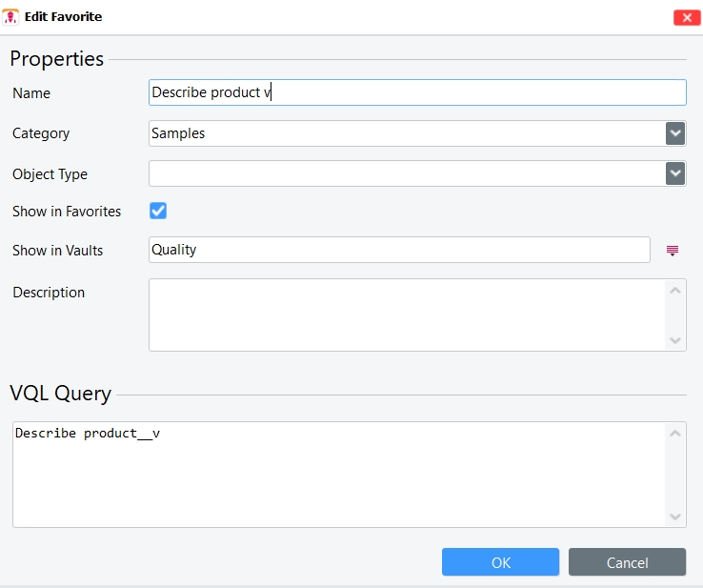Click the app icon in the title bar
This screenshot has width=703, height=588.
click(12, 16)
